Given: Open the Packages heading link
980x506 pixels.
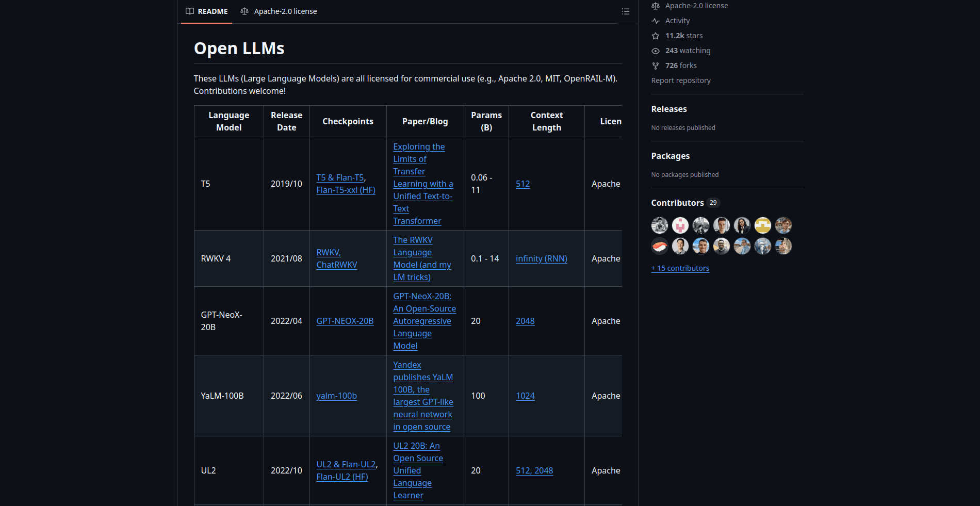Looking at the screenshot, I should [671, 156].
